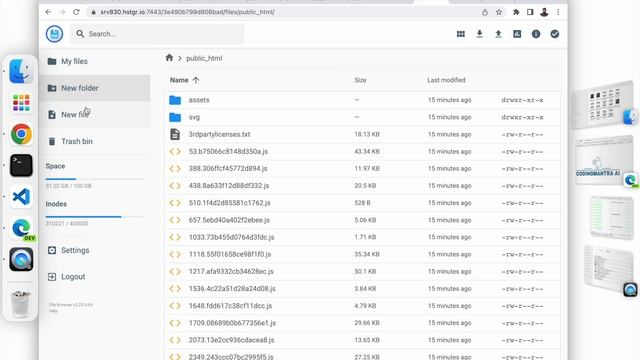Click the browser address bar URL
This screenshot has height=360, width=640.
[187, 12]
